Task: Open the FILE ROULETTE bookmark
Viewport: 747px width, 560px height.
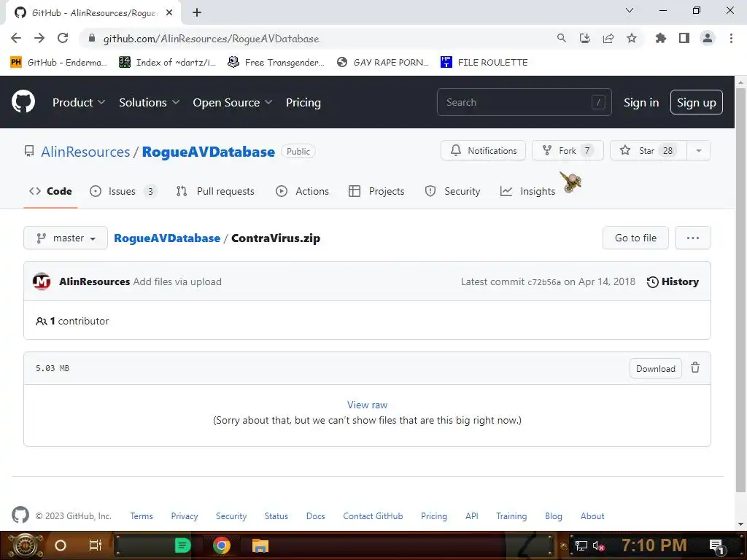Action: pos(484,63)
